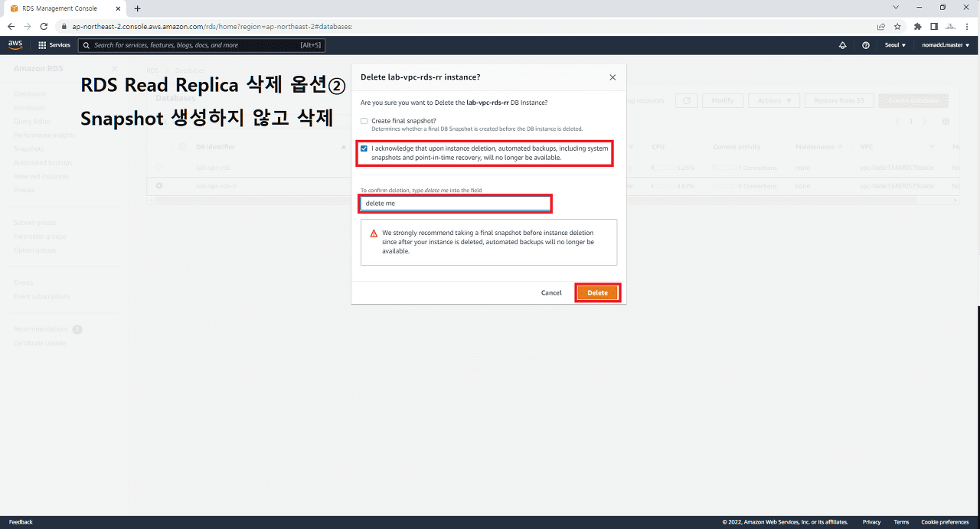Viewport: 980px width, 529px height.
Task: Go back in the browser
Action: (x=11, y=26)
